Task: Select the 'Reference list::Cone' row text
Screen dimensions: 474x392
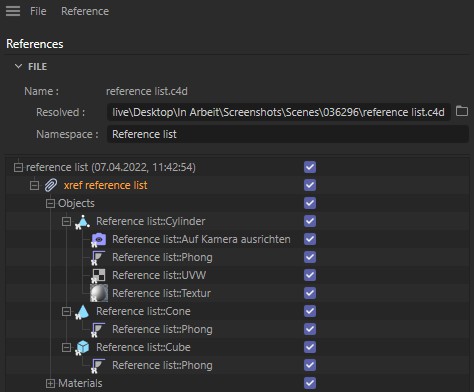Action: (x=143, y=311)
